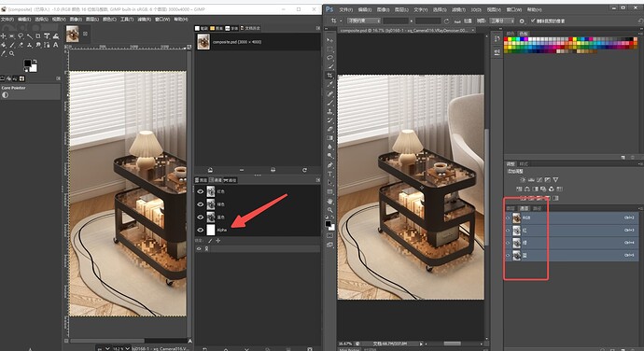Open crop ratio preset dropdown in options bar
The height and width of the screenshot is (351, 644).
[x=363, y=21]
